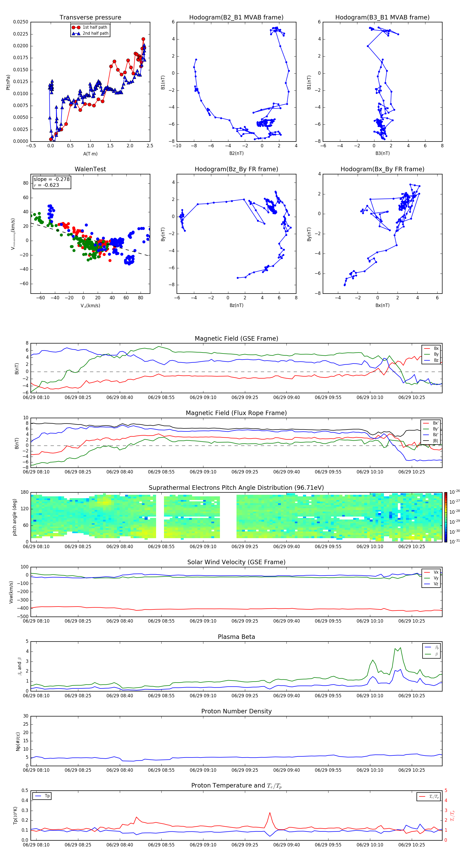Click the "10^-26" color bar tick label
Image resolution: width=473 pixels, height=868 pixels.
tap(455, 492)
